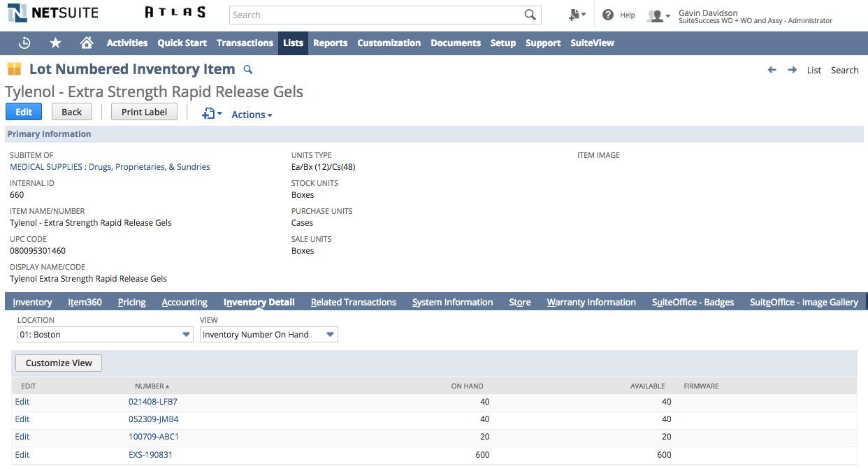This screenshot has height=471, width=868.
Task: Open the user role menu for Gavin Davidson
Action: point(659,15)
